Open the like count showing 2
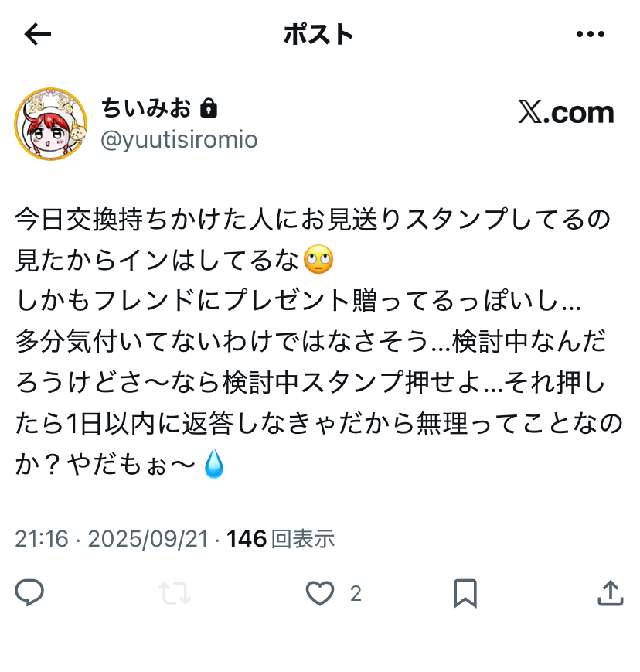 click(356, 594)
